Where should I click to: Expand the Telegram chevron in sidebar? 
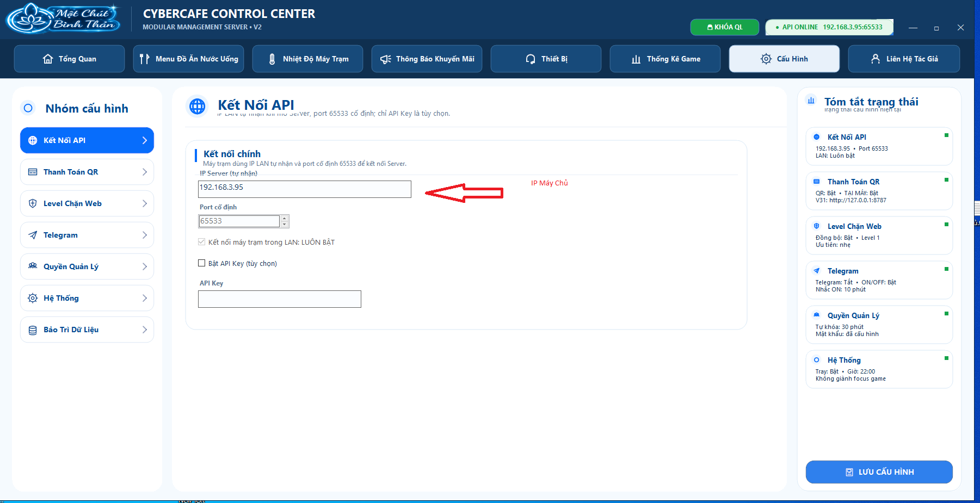[145, 235]
